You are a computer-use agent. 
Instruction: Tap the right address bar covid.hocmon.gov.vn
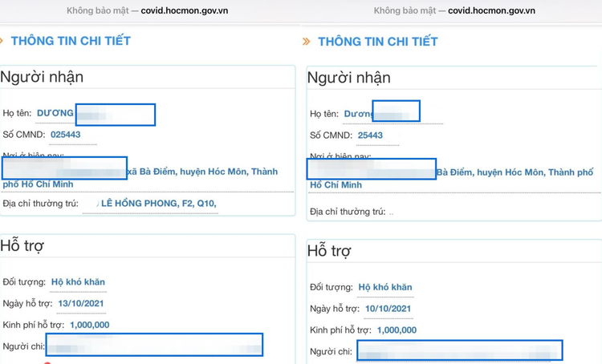coord(454,10)
